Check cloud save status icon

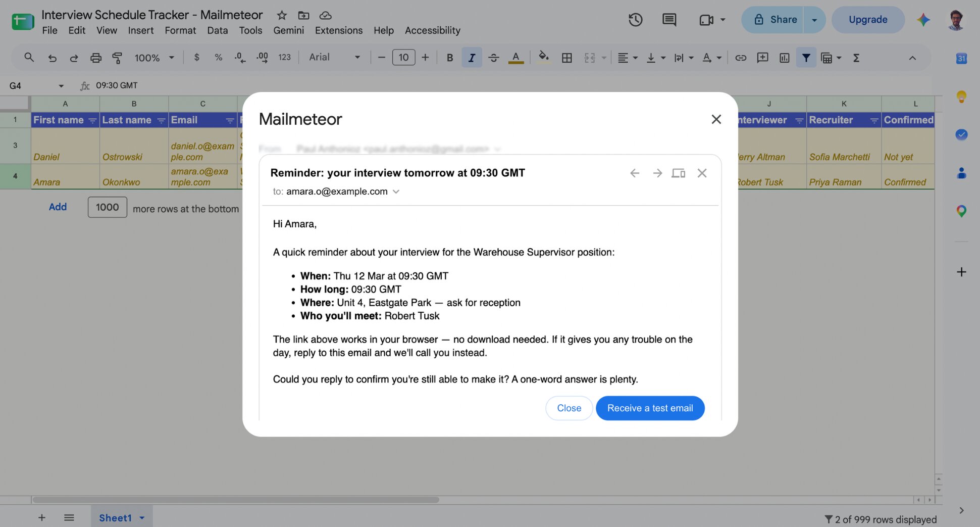click(326, 15)
